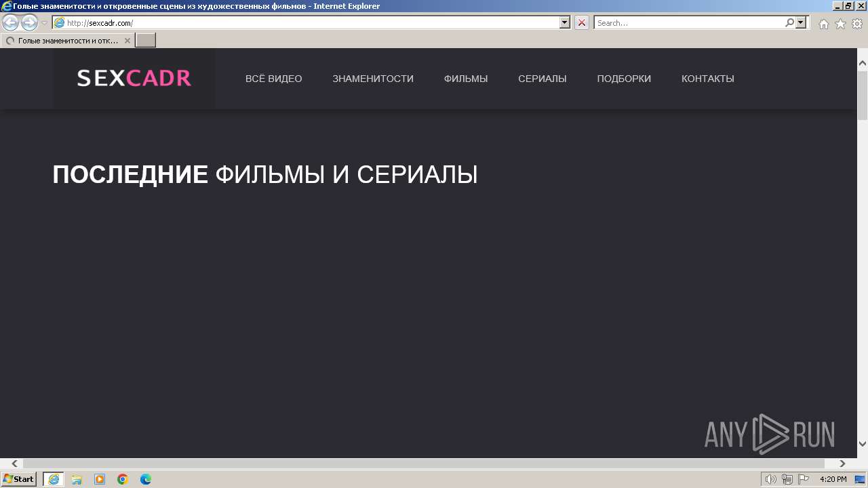Launch Google Chrome from the taskbar
Screen dimensions: 868x488
123,479
